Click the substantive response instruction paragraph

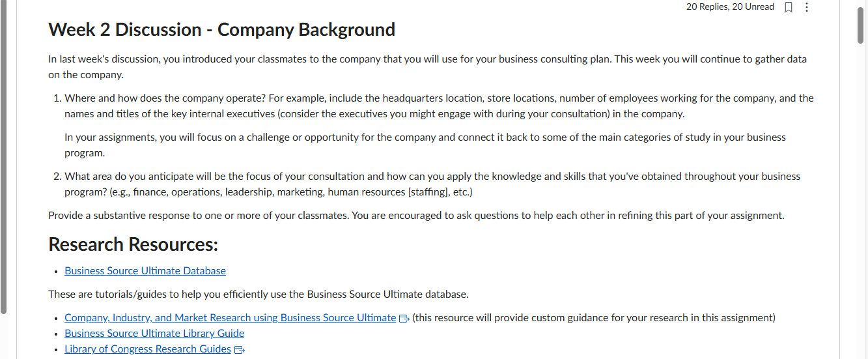click(416, 216)
